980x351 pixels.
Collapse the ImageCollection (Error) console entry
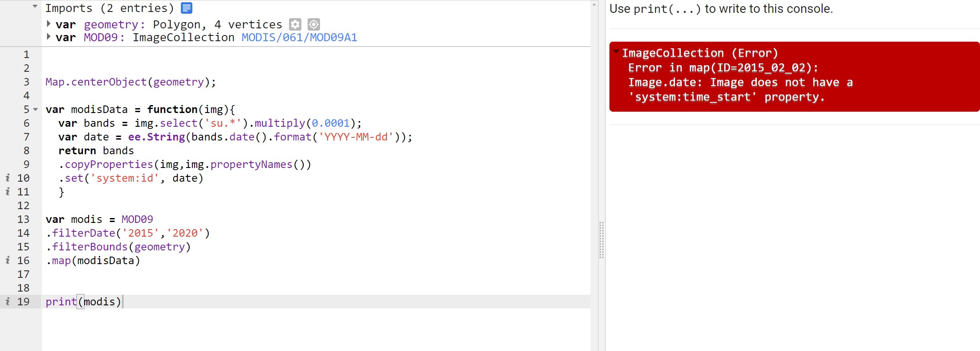click(x=616, y=51)
